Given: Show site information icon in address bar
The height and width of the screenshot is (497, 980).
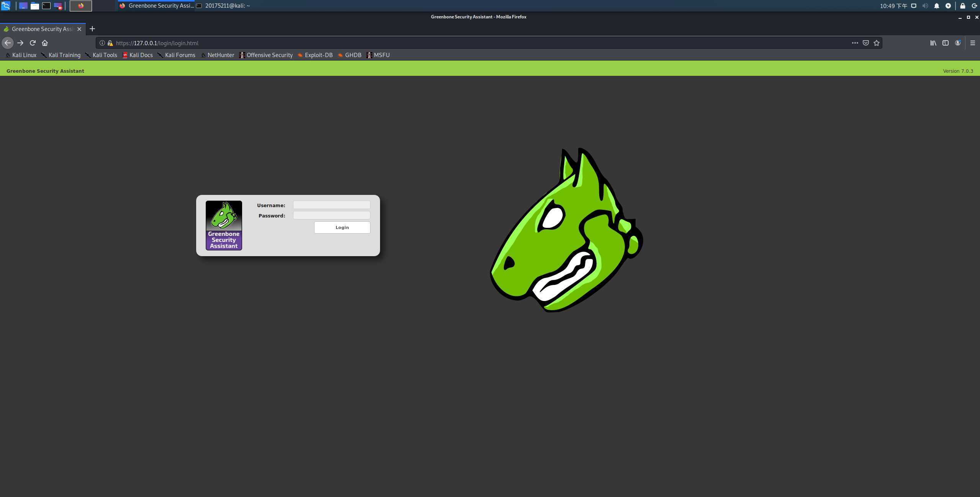Looking at the screenshot, I should pos(102,43).
